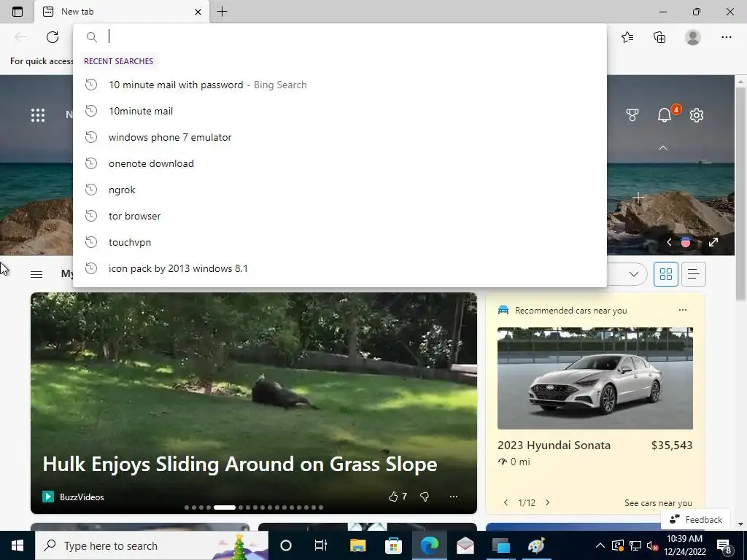Click the page vertical scrollbar thumb
Viewport: 747px width, 560px height.
click(x=740, y=195)
